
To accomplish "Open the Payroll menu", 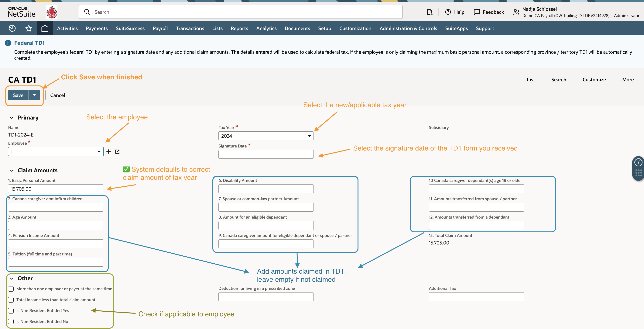I will tap(160, 28).
